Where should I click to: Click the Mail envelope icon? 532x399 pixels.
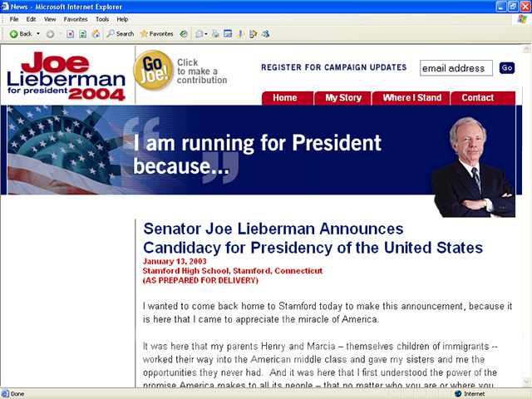coord(199,34)
